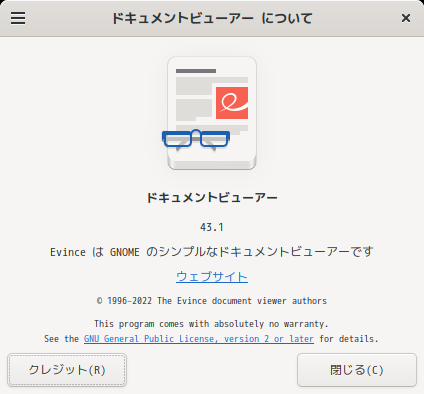424x394 pixels.
Task: Click the 'This program comes with absolutely no warranty.' line
Action: point(211,324)
